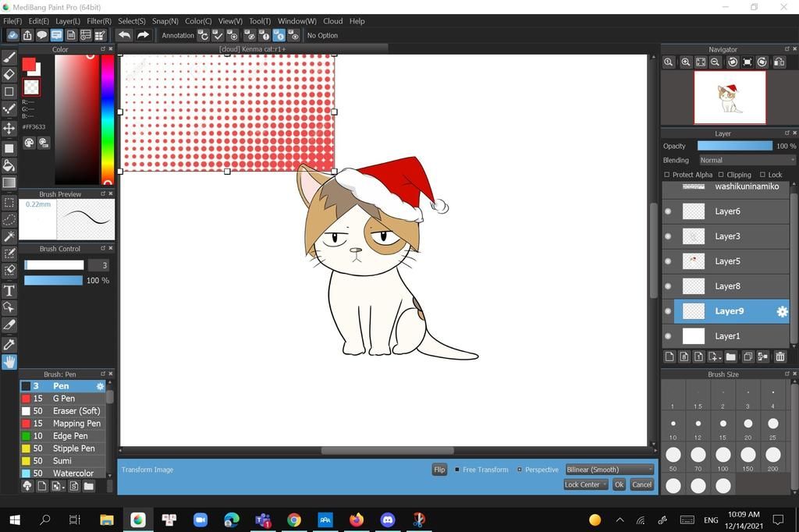Select the Bucket fill tool

(x=9, y=165)
